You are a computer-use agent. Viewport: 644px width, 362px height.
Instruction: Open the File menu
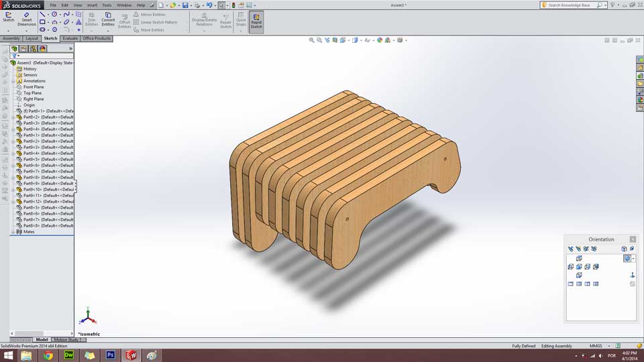pos(53,5)
